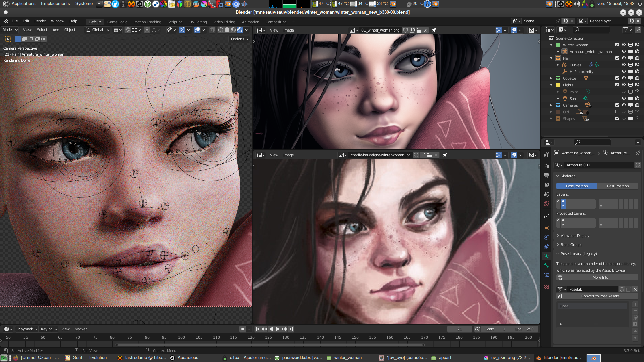644x362 pixels.
Task: Disable Curves object in renders
Action: [x=637, y=65]
